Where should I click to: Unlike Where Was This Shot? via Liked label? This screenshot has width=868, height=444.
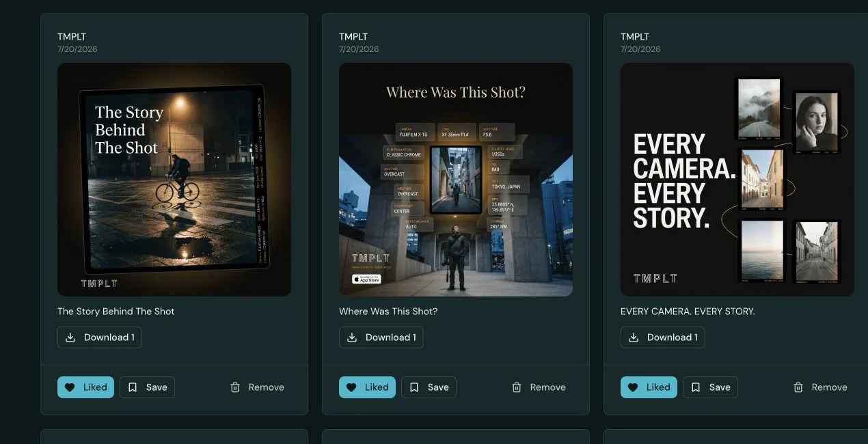point(377,387)
